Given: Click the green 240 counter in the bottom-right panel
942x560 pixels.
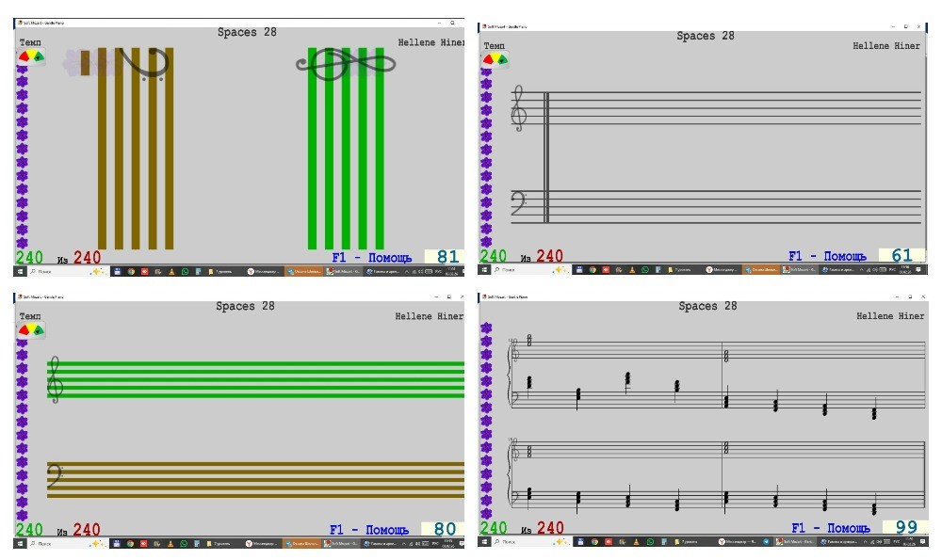Looking at the screenshot, I should (x=494, y=528).
